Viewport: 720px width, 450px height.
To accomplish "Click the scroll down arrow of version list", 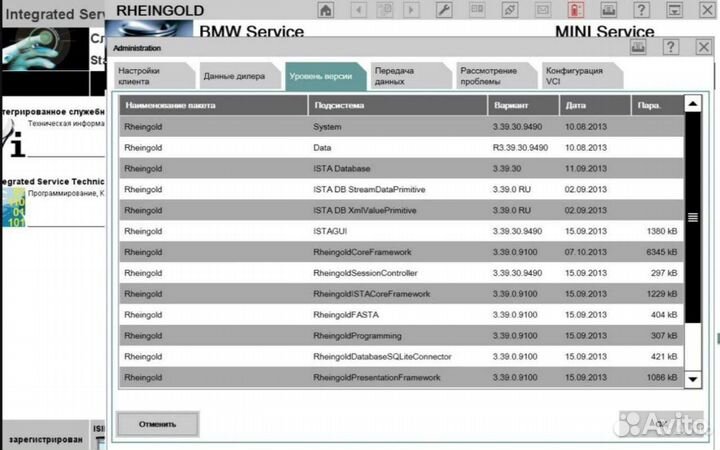I will coord(692,379).
